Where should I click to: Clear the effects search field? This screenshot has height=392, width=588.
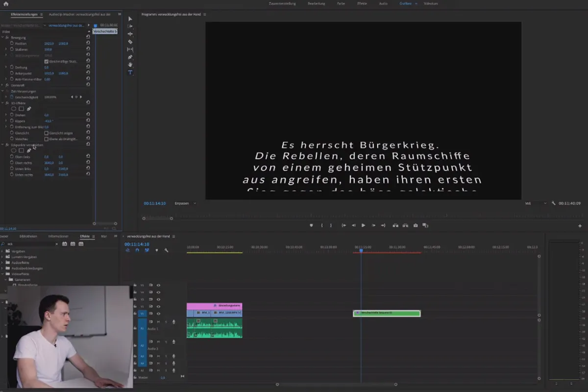coord(56,244)
